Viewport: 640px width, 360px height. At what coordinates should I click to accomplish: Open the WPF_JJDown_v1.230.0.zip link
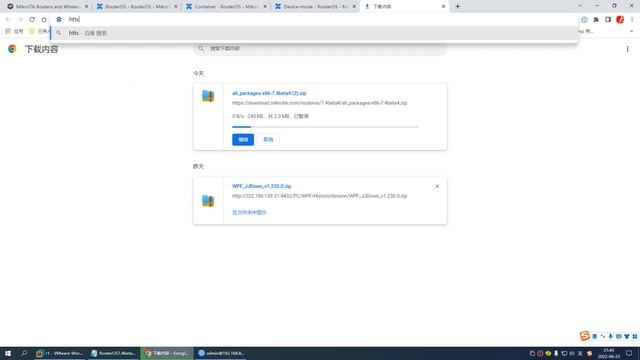coord(262,186)
